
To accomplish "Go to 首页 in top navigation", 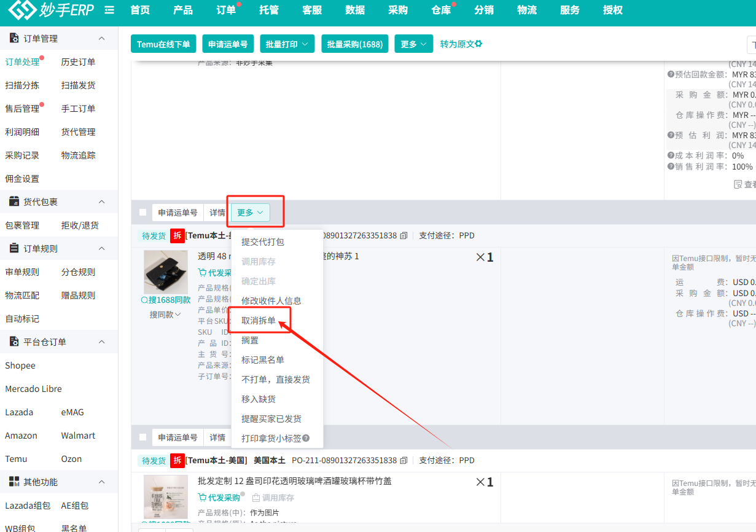I will tap(140, 10).
